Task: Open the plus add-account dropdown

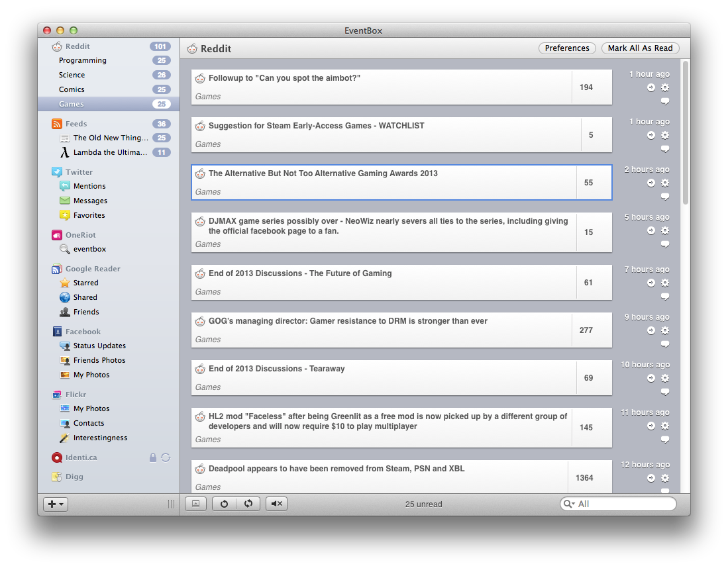Action: [56, 504]
